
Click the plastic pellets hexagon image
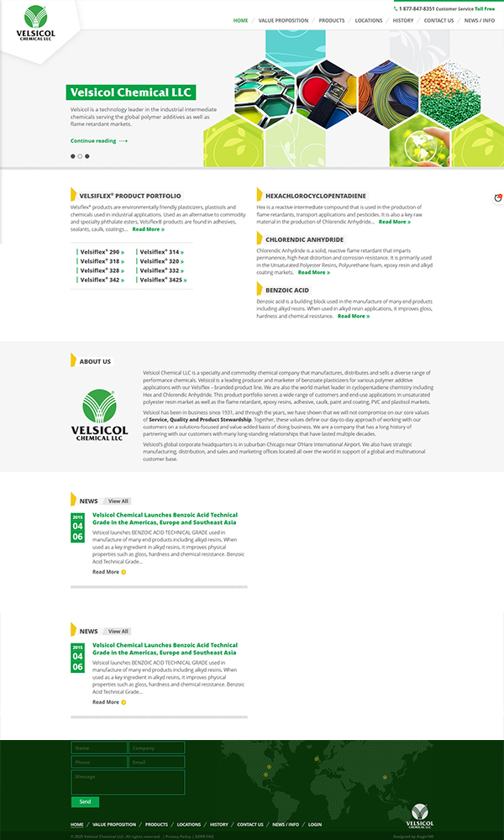coord(450,94)
